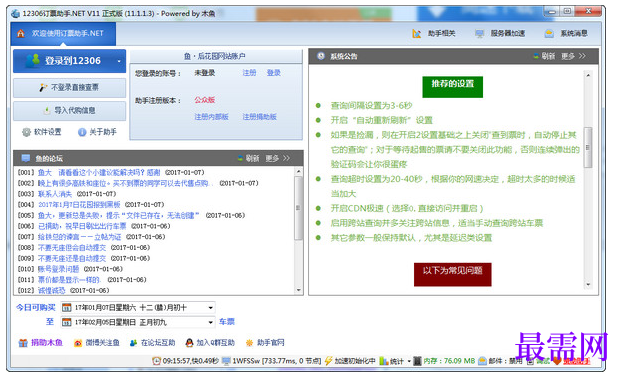
Task: Click the 注册 link beside 未登录
Action: pyautogui.click(x=249, y=73)
